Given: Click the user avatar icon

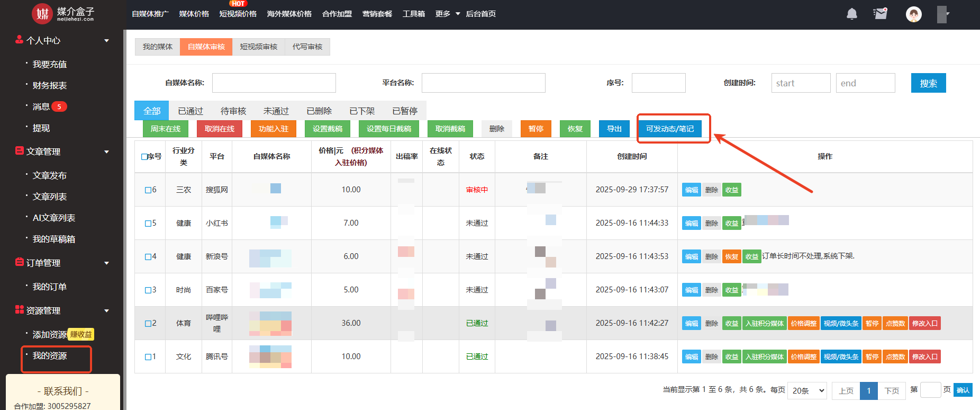Looking at the screenshot, I should pos(913,14).
